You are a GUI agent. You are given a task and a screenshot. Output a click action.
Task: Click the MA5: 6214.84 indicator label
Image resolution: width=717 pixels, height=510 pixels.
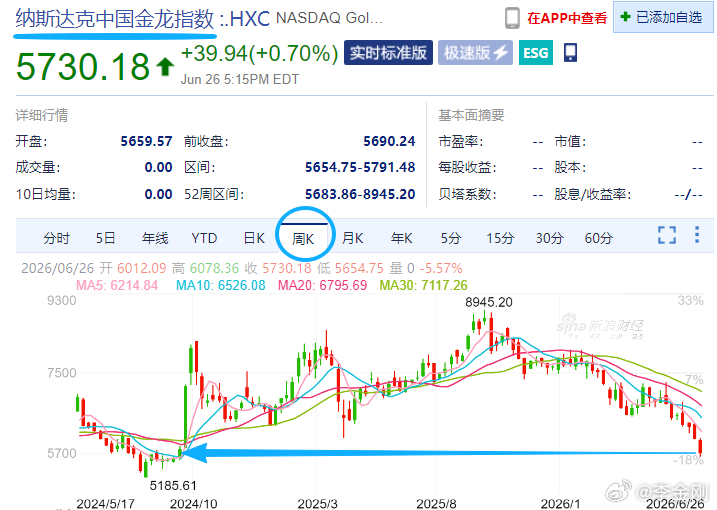117,285
